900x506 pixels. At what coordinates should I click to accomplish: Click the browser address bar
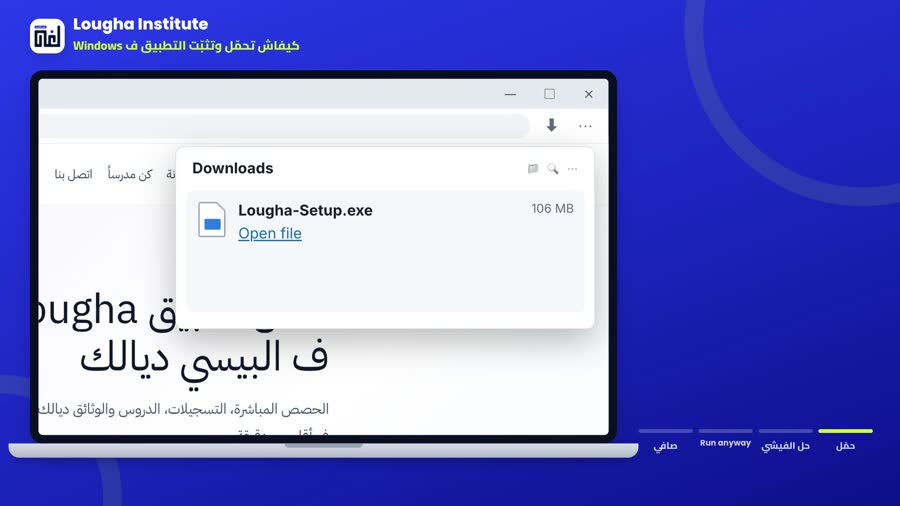tap(284, 126)
